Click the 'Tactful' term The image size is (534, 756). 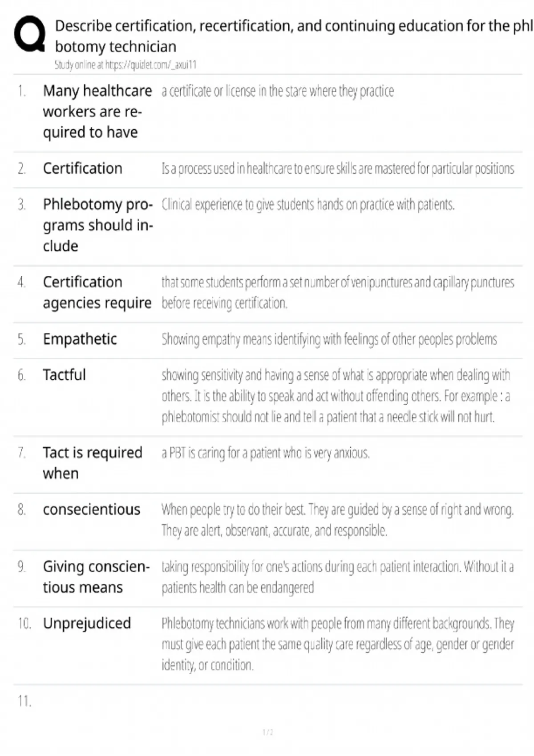pos(64,375)
